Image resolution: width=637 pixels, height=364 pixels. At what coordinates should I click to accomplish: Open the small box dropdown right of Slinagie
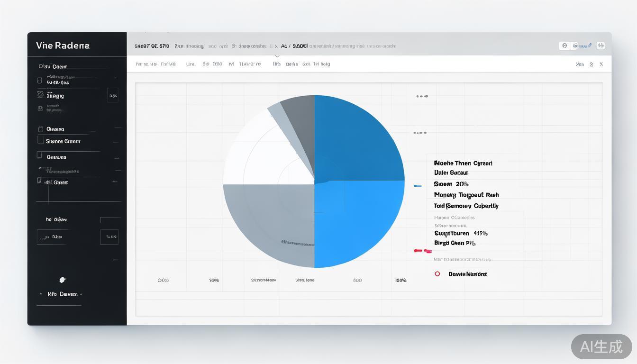tap(113, 95)
